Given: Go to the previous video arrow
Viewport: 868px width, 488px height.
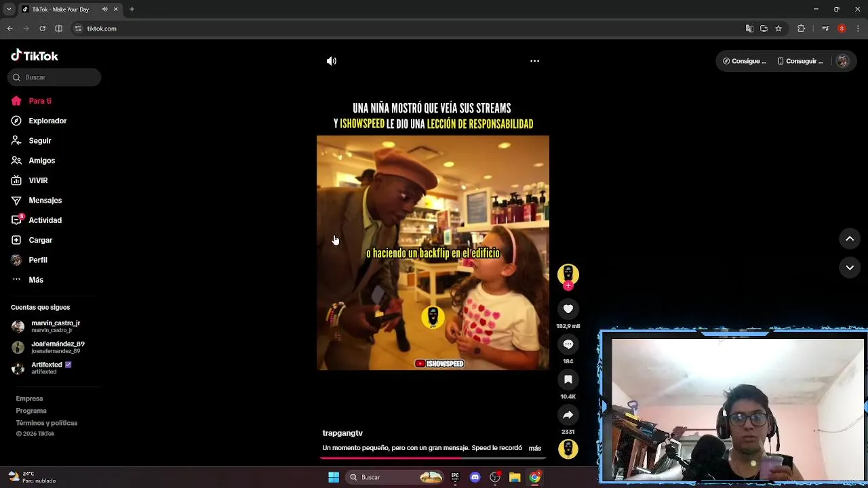Looking at the screenshot, I should 850,239.
